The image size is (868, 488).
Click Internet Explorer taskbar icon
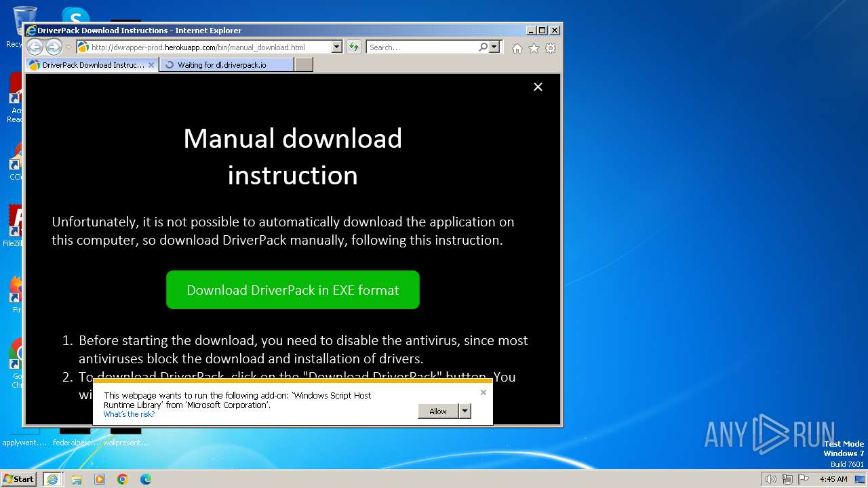pos(52,479)
